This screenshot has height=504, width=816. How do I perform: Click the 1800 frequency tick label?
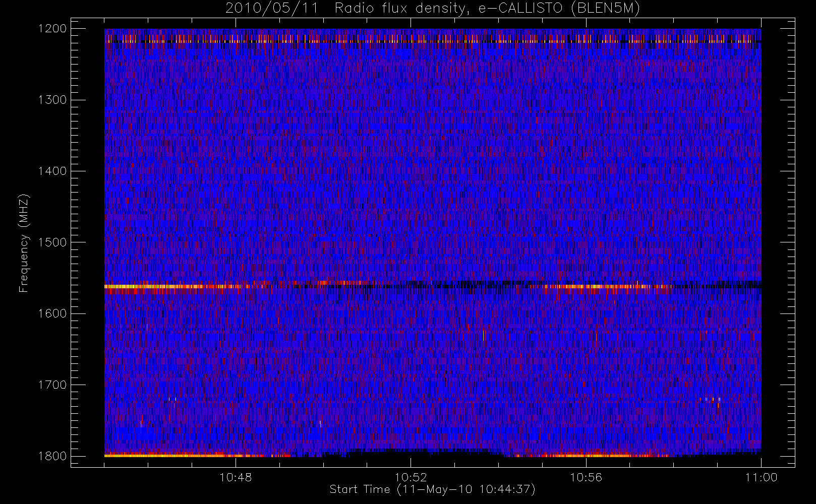pyautogui.click(x=52, y=456)
